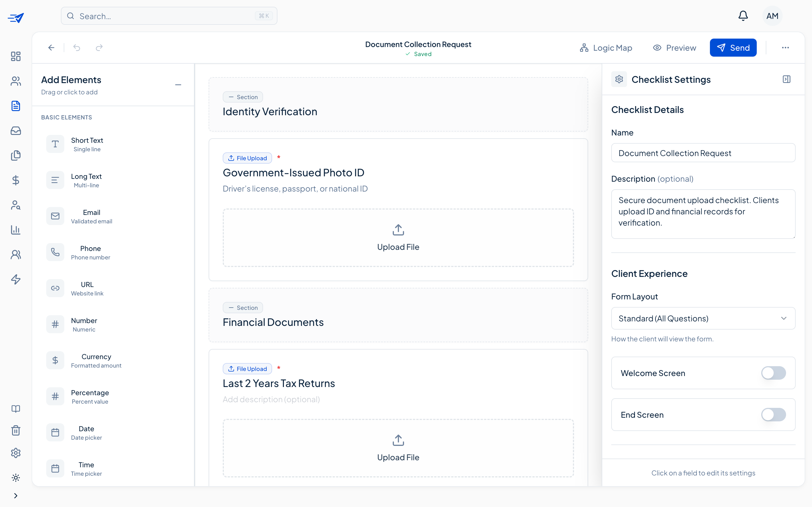Viewport: 812px width, 507px height.
Task: Open the form Preview
Action: point(674,48)
